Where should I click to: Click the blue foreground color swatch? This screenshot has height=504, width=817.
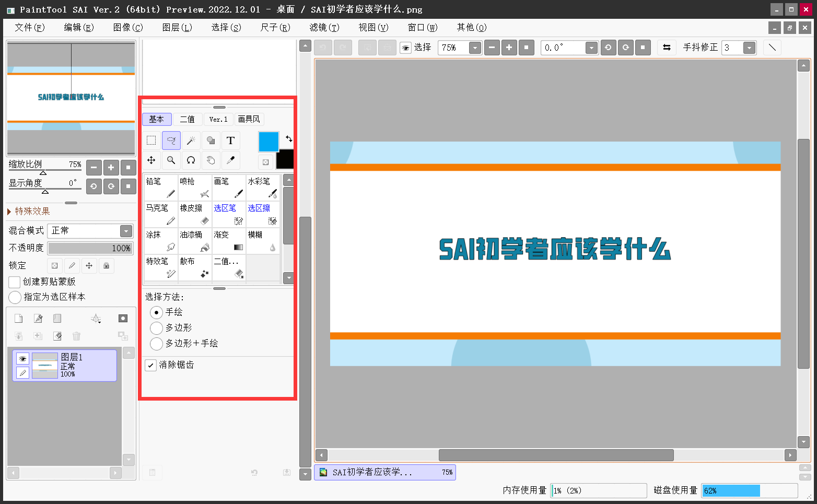pos(269,142)
